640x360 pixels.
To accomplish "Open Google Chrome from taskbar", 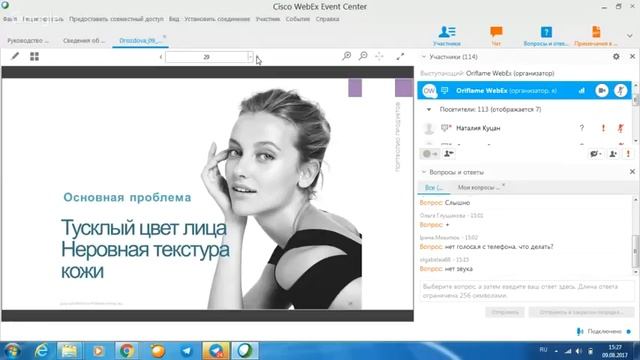I will [x=127, y=351].
